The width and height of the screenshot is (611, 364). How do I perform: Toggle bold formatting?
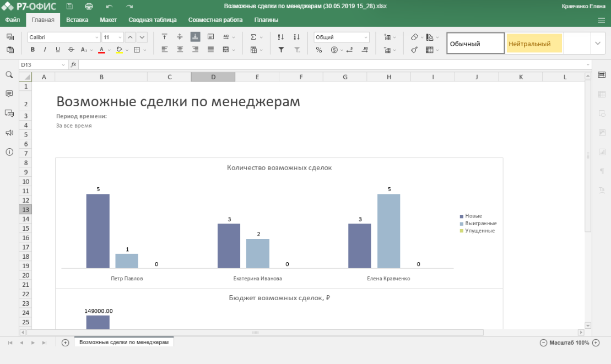(x=33, y=49)
